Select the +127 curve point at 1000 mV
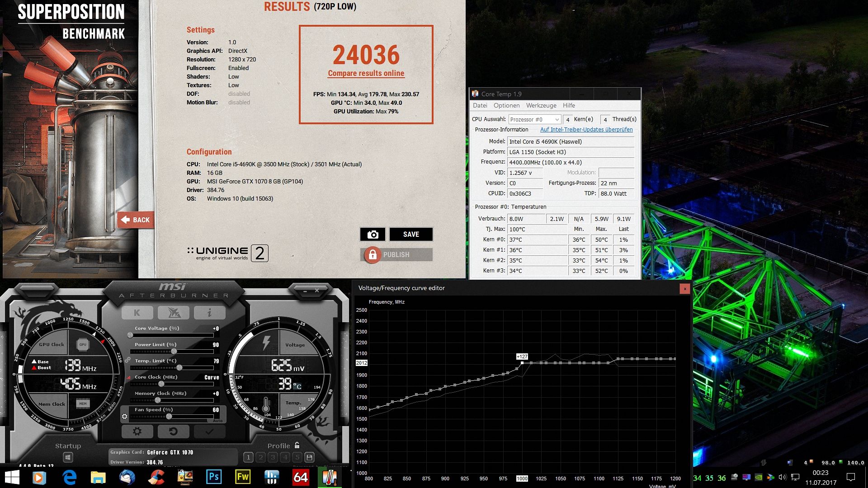Image resolution: width=868 pixels, height=488 pixels. tap(522, 363)
